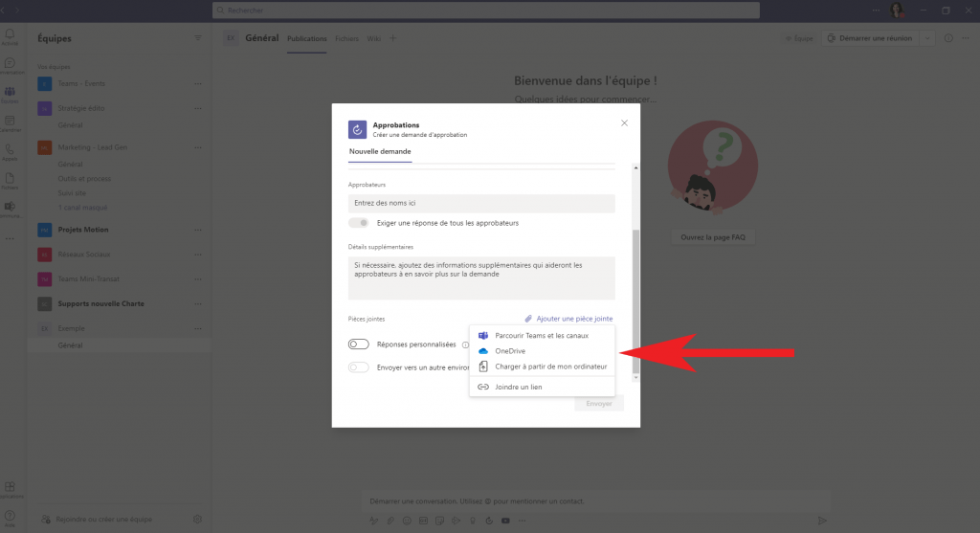Click Ajouter une pièce jointe link

pos(568,319)
